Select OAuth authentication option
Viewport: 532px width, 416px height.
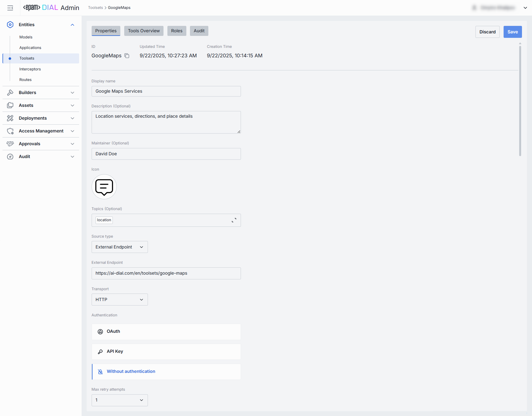166,331
